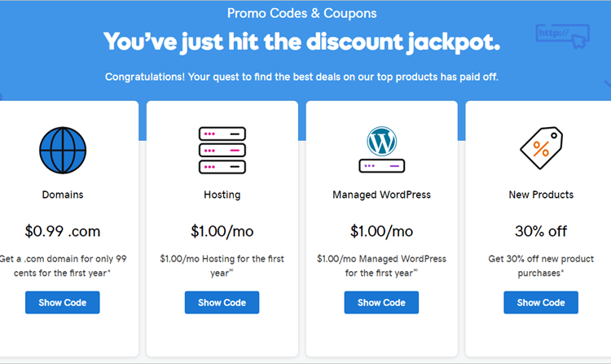Viewport: 611px width, 364px height.
Task: Select the Hosting card title
Action: coord(222,195)
